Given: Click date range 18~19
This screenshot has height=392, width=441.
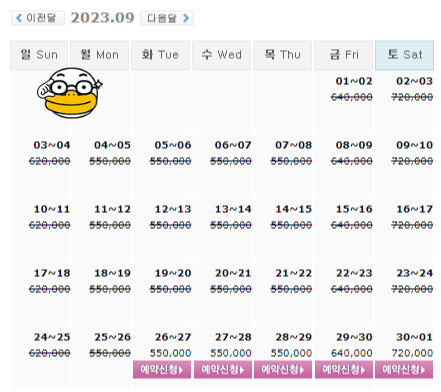Looking at the screenshot, I should pyautogui.click(x=112, y=273).
